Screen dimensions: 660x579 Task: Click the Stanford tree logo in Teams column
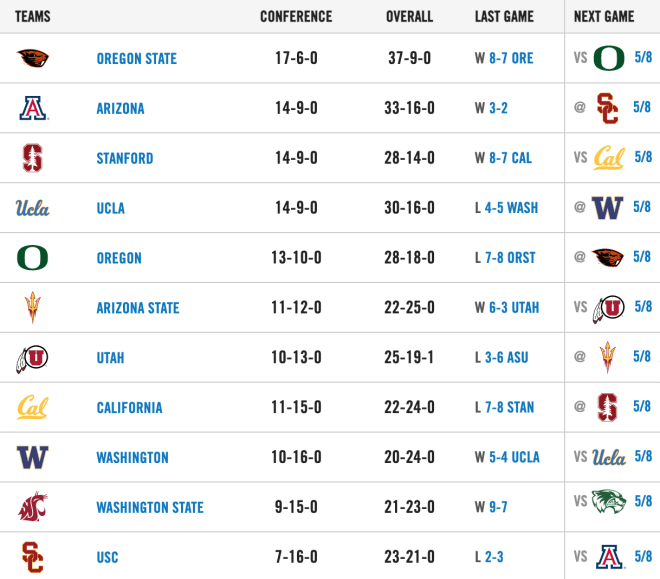point(32,158)
